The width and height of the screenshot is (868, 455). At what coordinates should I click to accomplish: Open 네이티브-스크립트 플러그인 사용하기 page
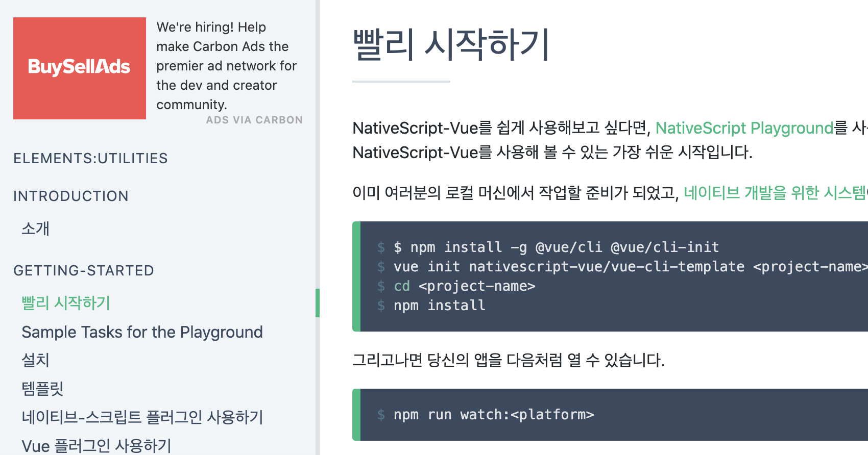[x=142, y=417]
